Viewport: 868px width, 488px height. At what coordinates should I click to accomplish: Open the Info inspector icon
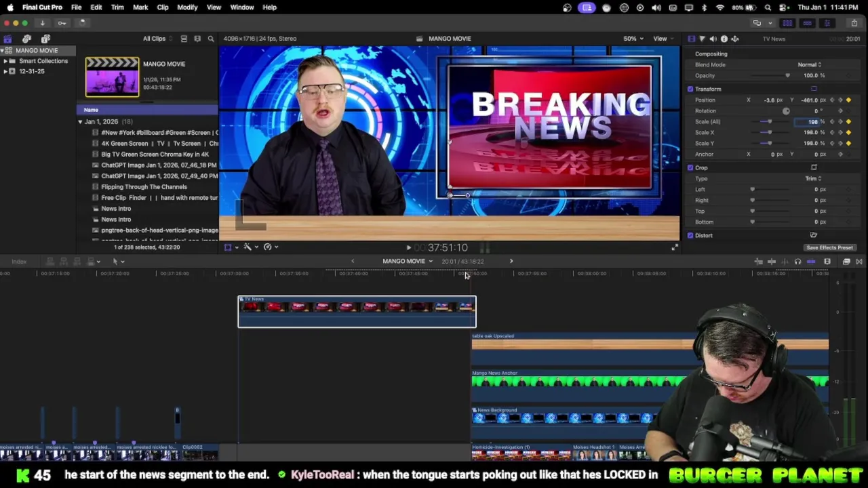[724, 39]
